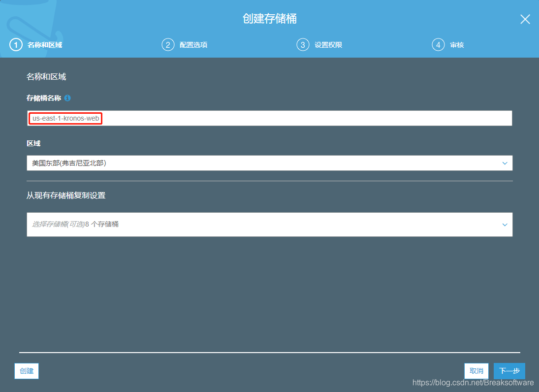
Task: Expand the 区域 dropdown chevron arrow
Action: (505, 163)
